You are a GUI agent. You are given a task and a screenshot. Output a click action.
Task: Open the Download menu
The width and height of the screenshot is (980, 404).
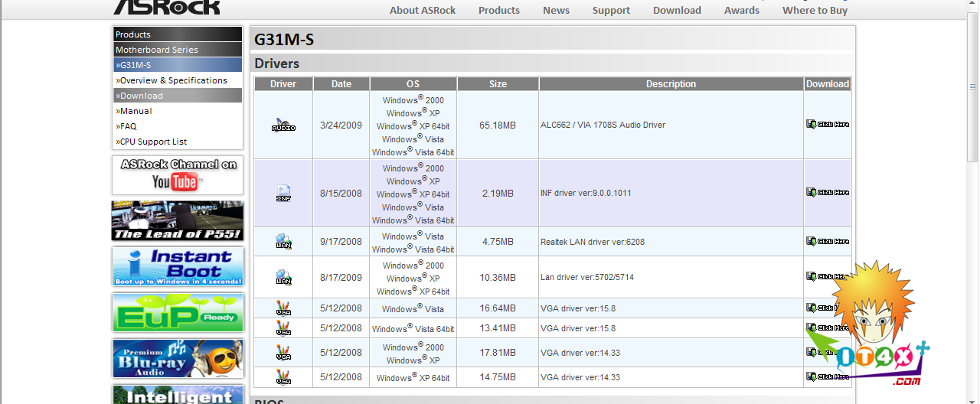[677, 10]
